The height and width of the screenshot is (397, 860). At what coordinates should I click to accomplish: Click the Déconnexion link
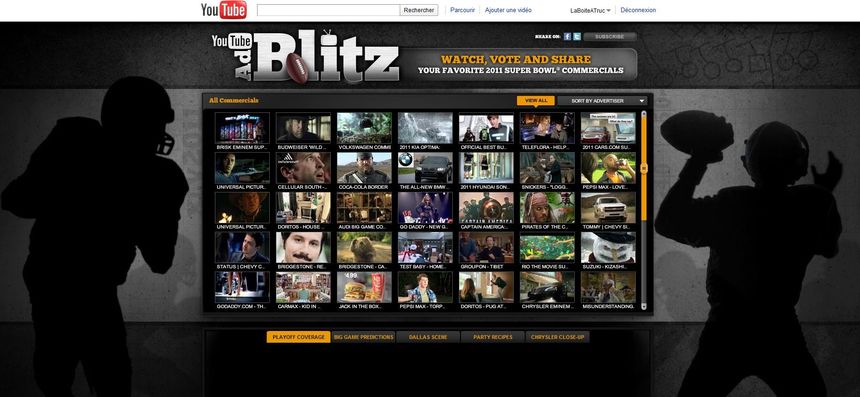tap(638, 10)
